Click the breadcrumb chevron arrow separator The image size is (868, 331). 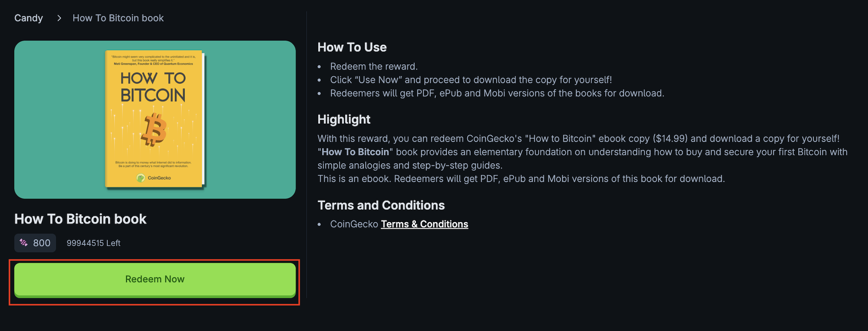(x=59, y=18)
